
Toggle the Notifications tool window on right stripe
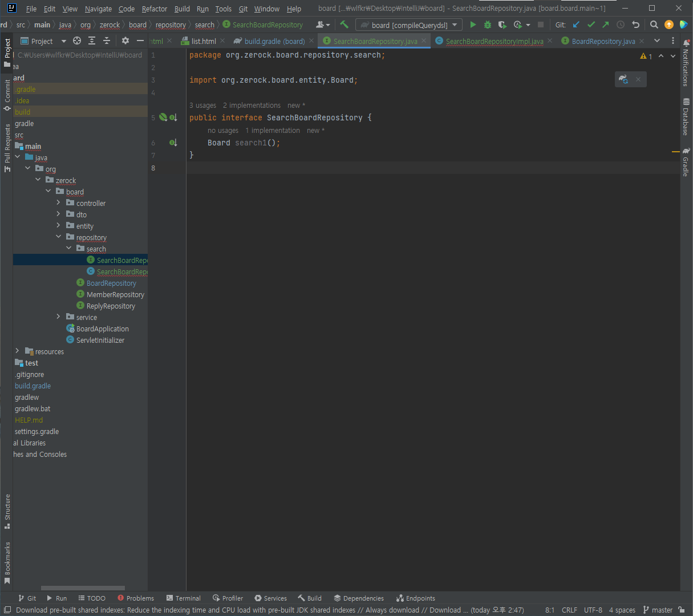[686, 63]
